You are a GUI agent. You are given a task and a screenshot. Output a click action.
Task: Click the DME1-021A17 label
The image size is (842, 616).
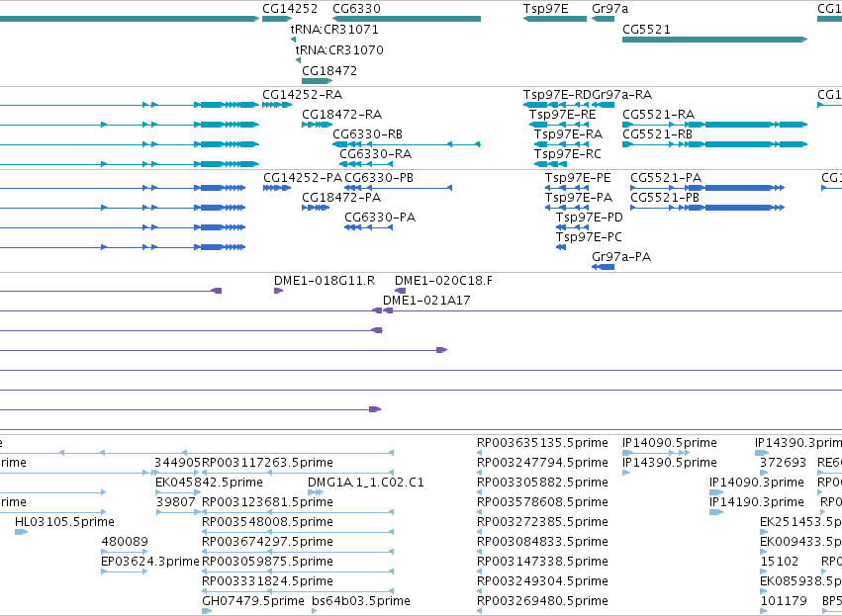(x=426, y=301)
